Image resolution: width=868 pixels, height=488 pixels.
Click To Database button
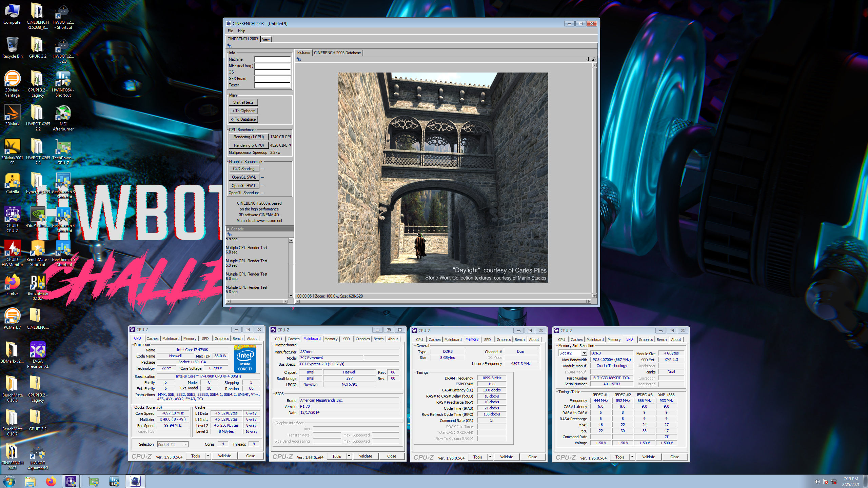243,119
